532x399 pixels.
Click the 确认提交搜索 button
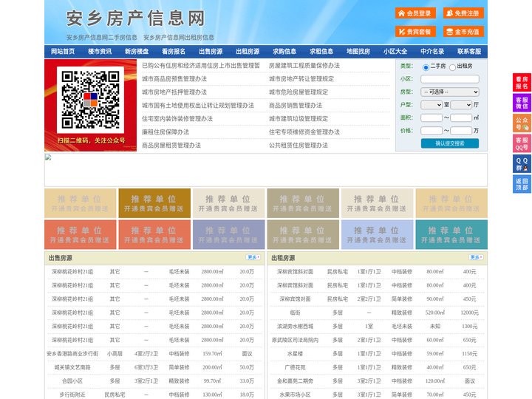pos(450,143)
